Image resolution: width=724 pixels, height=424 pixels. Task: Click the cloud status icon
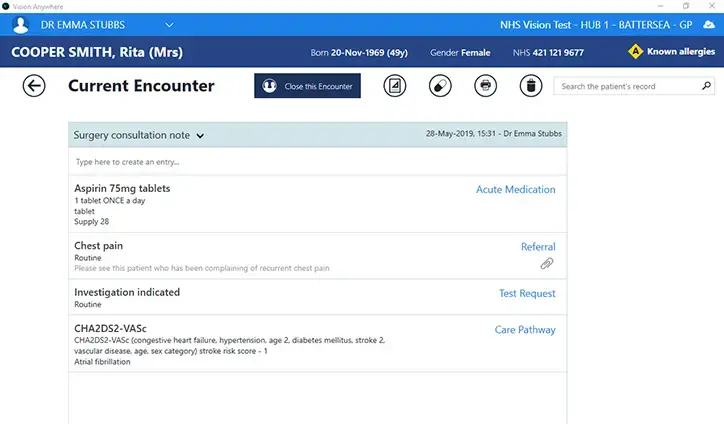tap(709, 25)
